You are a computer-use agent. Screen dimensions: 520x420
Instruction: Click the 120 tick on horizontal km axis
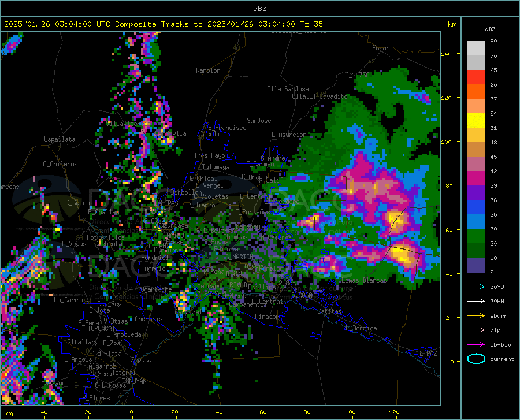click(x=394, y=412)
